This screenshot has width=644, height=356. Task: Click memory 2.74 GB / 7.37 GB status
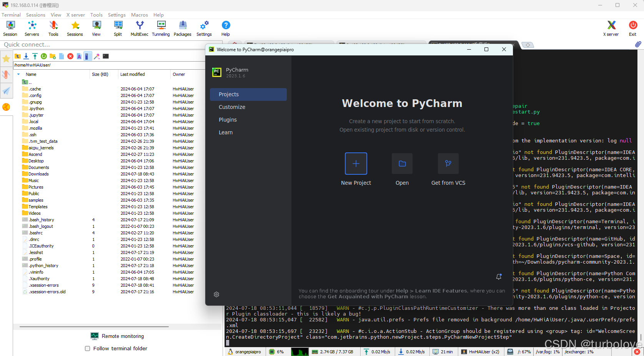pos(333,352)
